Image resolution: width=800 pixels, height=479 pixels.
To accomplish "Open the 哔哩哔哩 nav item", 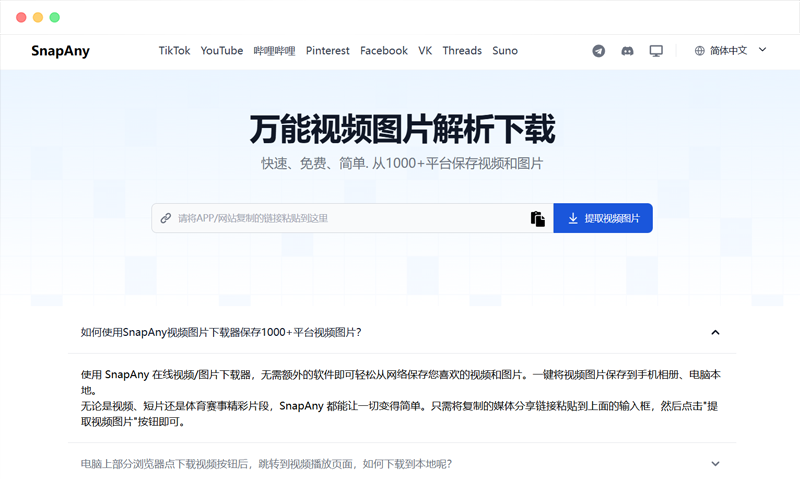I will pos(274,51).
